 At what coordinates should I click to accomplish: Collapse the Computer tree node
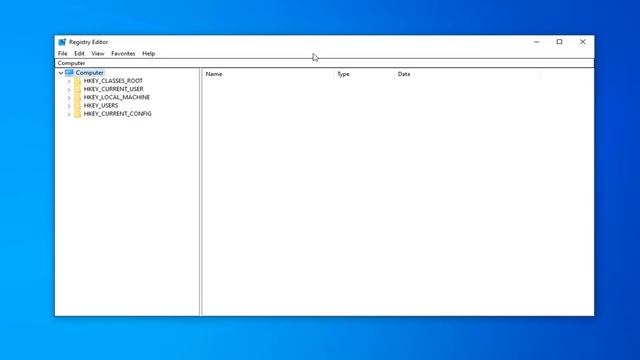61,73
